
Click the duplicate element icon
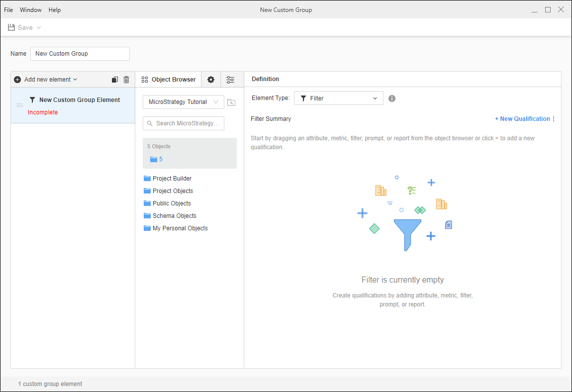[115, 80]
